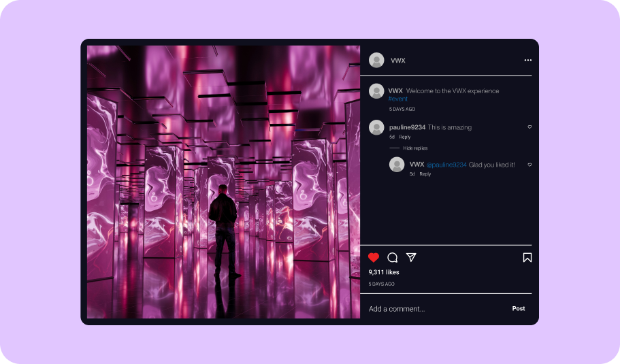The image size is (620, 364).
Task: Open the #event hashtag link
Action: click(x=398, y=99)
